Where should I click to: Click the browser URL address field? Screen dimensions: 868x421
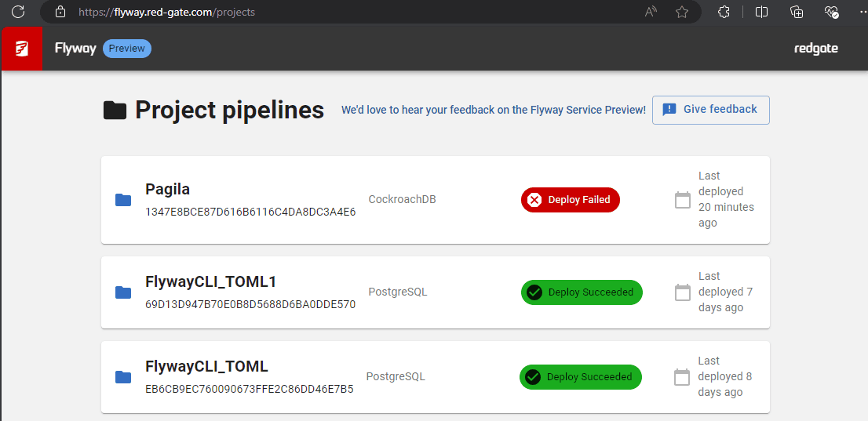point(314,12)
